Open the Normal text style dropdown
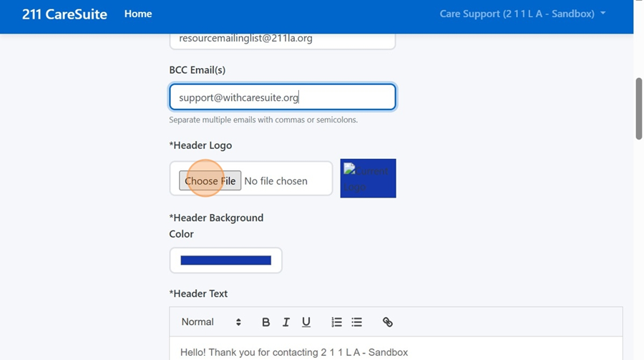 click(211, 322)
